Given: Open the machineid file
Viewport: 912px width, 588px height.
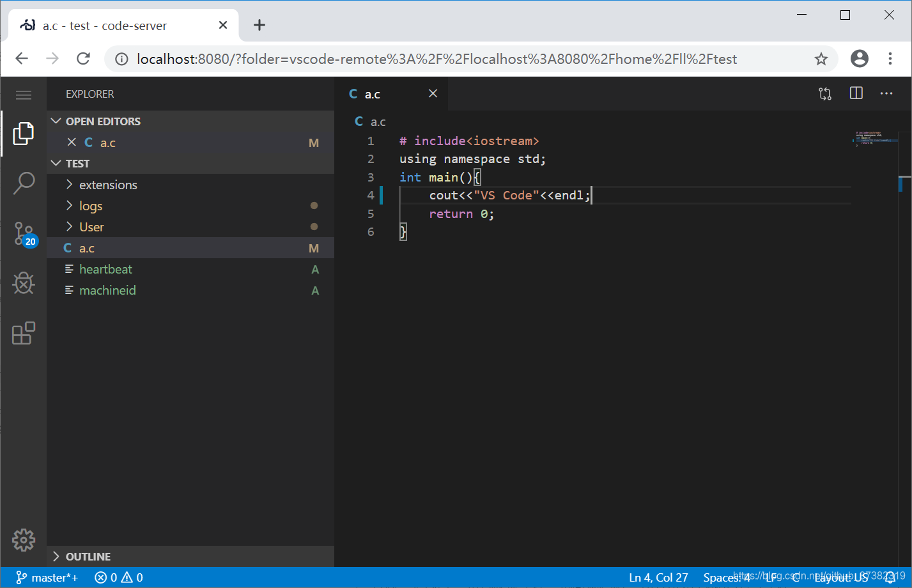Looking at the screenshot, I should pos(190,290).
